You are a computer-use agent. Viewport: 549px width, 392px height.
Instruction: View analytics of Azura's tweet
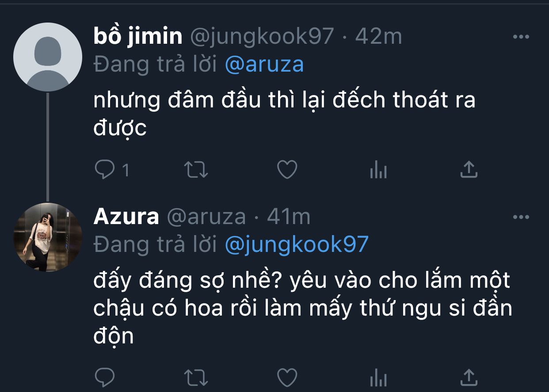378,378
